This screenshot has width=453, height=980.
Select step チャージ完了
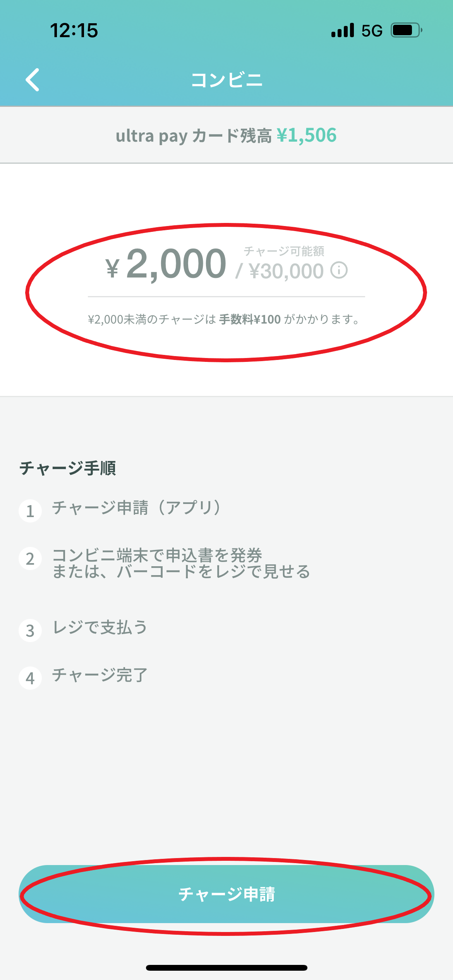100,675
